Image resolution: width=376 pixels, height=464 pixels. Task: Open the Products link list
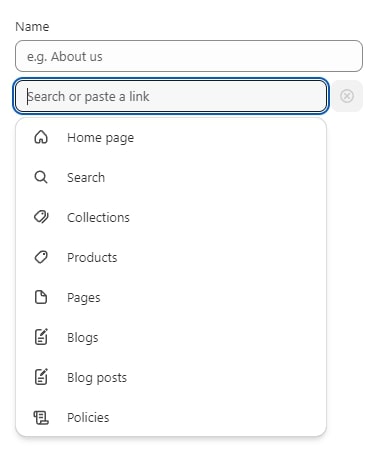[x=171, y=257]
